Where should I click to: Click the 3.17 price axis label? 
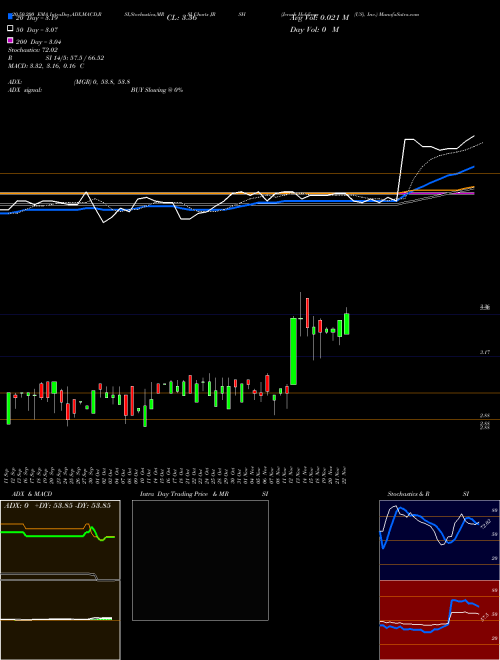[484, 352]
